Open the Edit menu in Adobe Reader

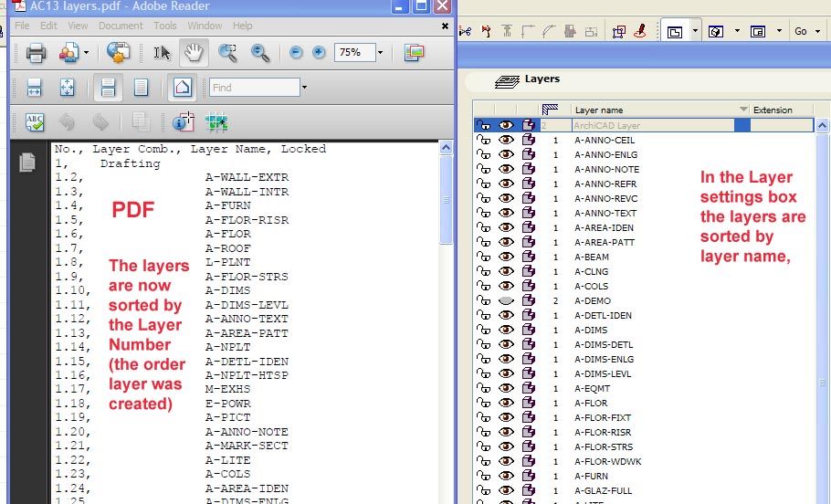coord(48,26)
